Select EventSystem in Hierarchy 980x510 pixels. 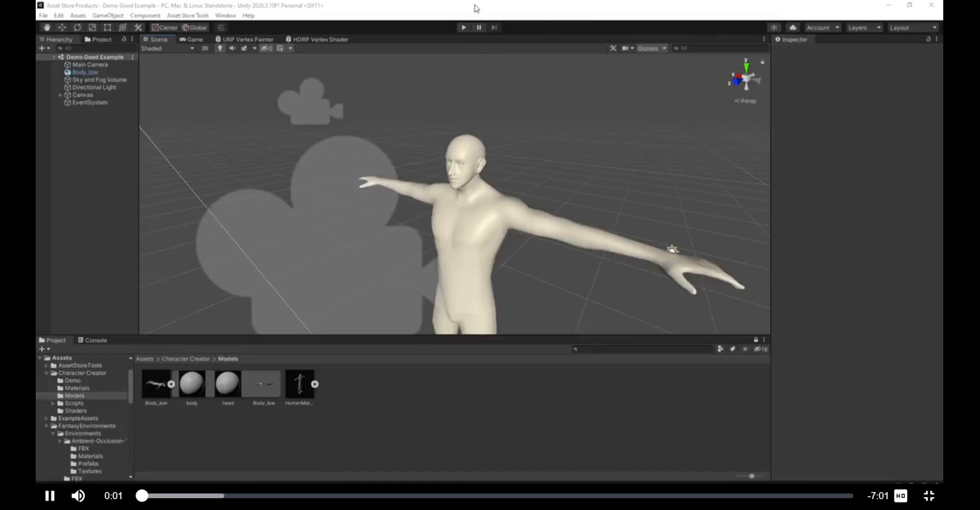pyautogui.click(x=86, y=103)
